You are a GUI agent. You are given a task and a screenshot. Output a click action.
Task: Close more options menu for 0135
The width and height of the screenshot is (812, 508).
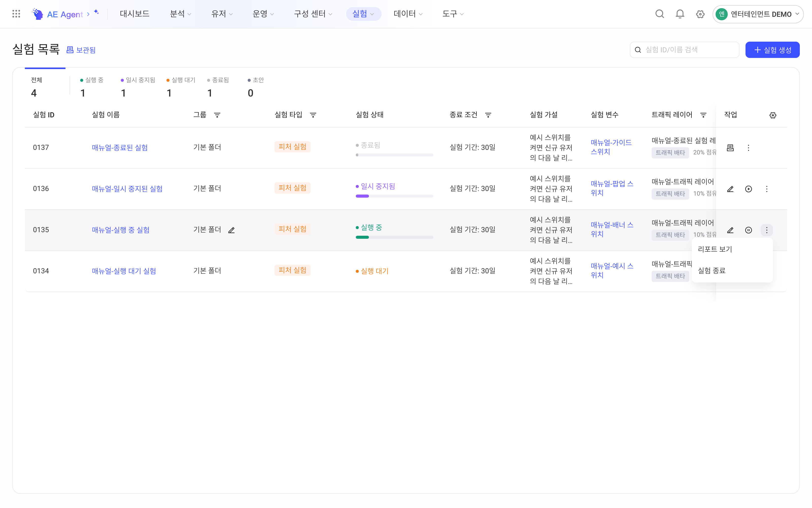click(766, 230)
